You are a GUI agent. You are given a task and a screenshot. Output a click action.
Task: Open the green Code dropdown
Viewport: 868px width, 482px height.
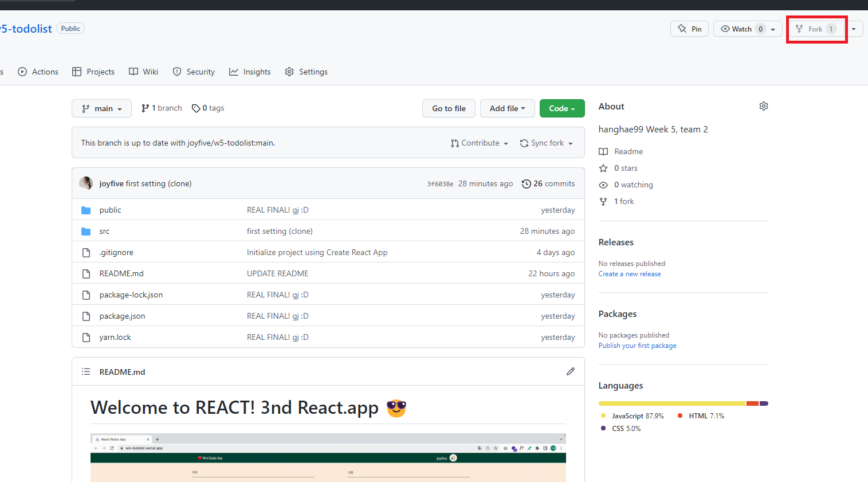click(562, 108)
